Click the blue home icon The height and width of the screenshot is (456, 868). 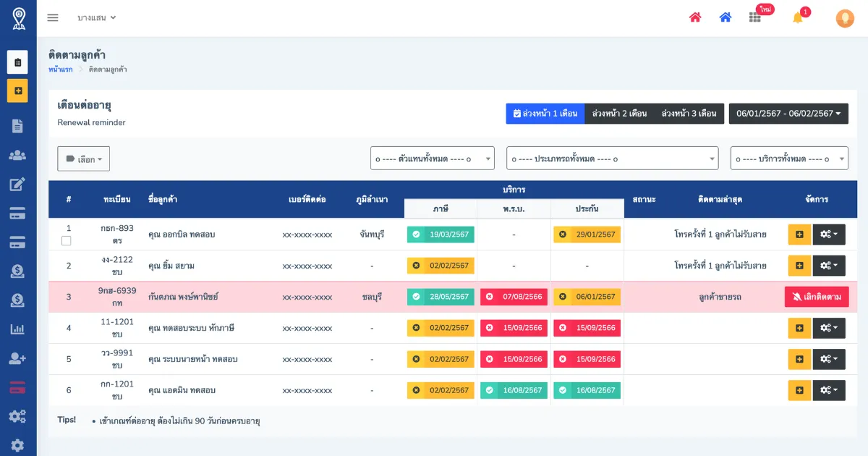pos(726,17)
